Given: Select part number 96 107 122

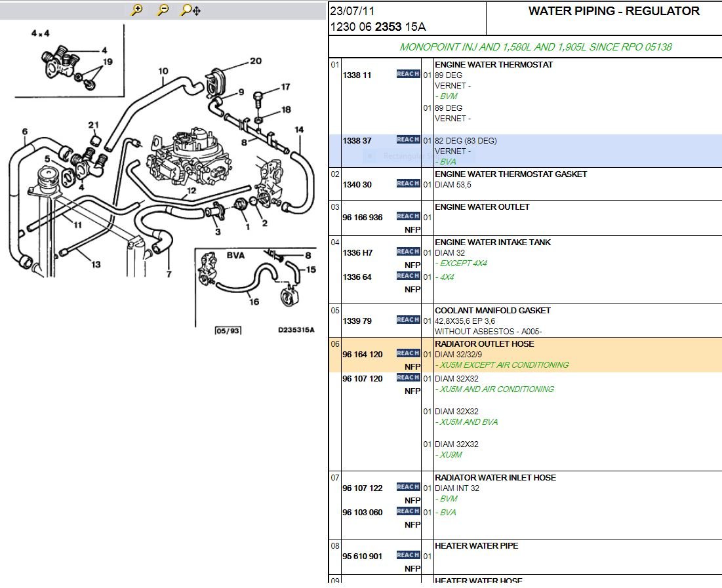Looking at the screenshot, I should pyautogui.click(x=363, y=488).
